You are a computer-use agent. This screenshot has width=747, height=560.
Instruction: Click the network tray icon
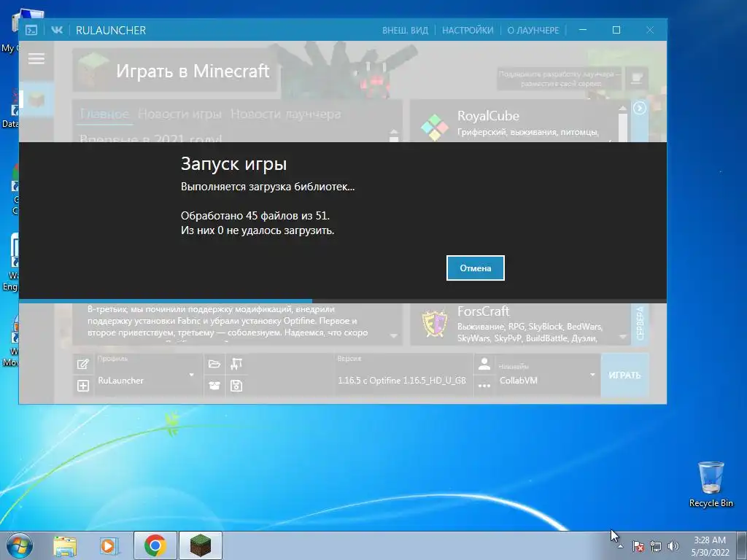656,546
